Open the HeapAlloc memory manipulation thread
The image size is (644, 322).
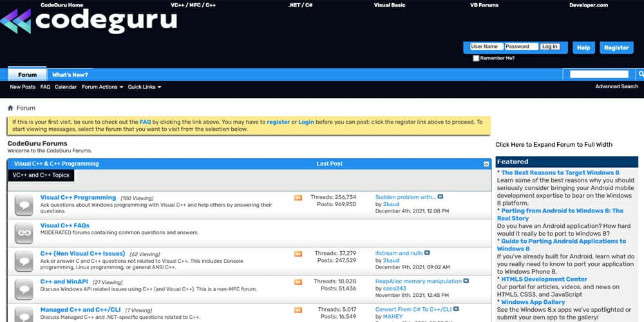pyautogui.click(x=419, y=281)
